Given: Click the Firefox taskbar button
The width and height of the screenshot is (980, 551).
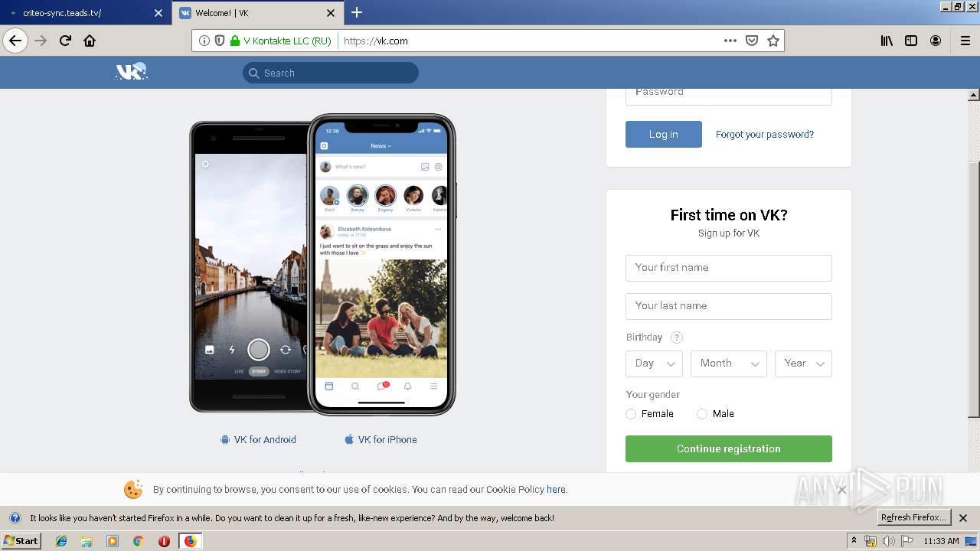Looking at the screenshot, I should tap(190, 541).
